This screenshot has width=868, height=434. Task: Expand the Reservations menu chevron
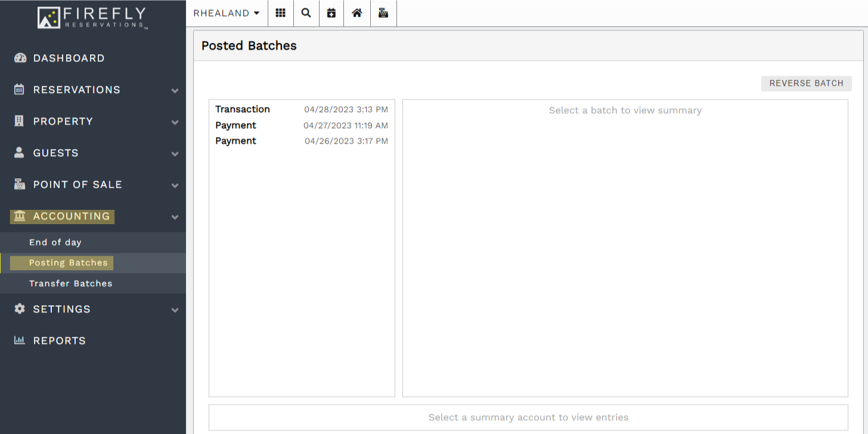pyautogui.click(x=175, y=91)
